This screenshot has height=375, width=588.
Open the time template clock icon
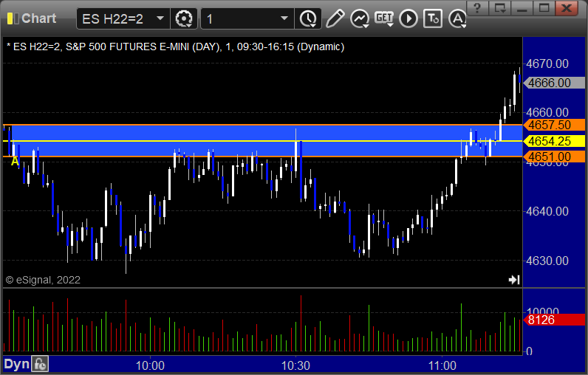(308, 18)
